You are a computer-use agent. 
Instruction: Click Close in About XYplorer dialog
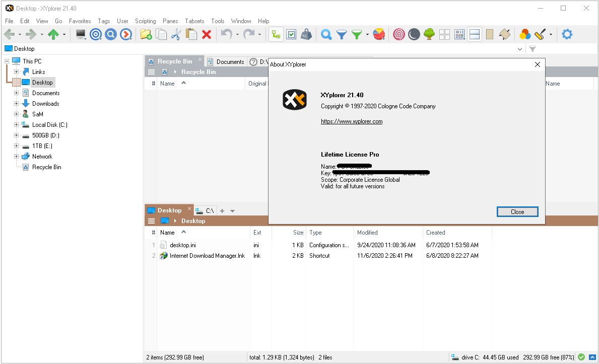[x=517, y=212]
